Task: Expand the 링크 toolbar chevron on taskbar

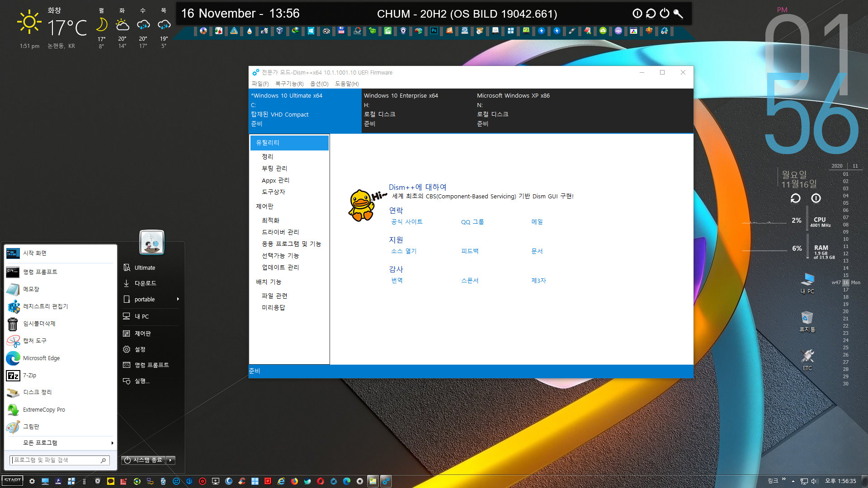Action: pos(784,479)
